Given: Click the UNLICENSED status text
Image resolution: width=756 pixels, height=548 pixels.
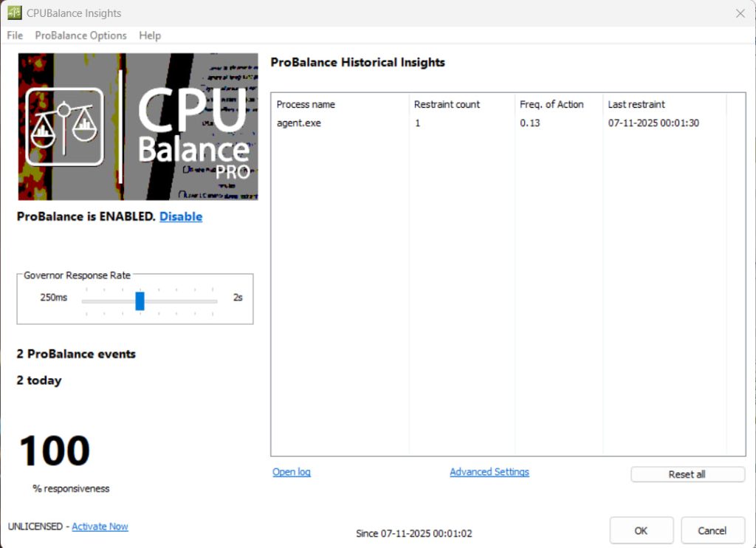Looking at the screenshot, I should (35, 527).
